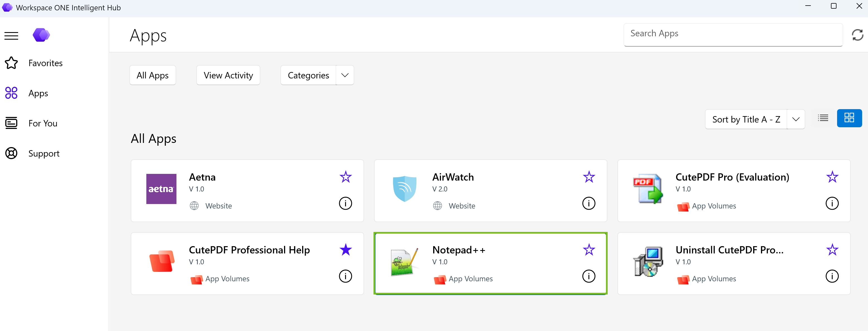Click the AirWatch shield icon
This screenshot has height=331, width=868.
click(x=404, y=189)
